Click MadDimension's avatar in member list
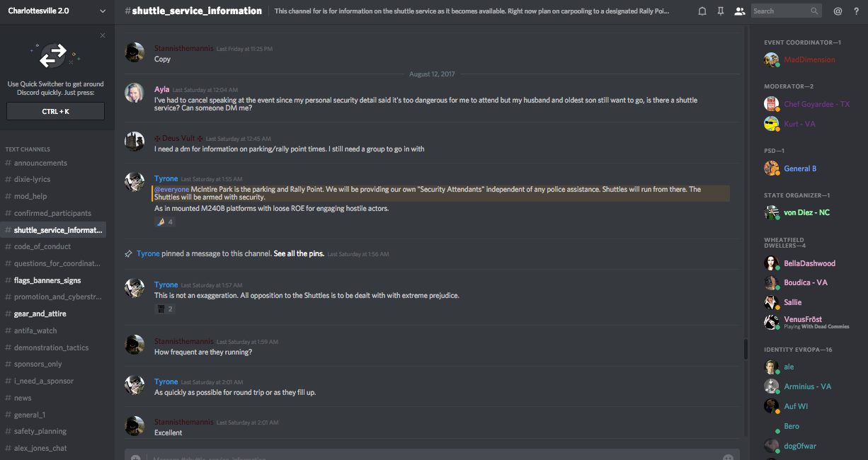This screenshot has width=868, height=460. coord(771,59)
